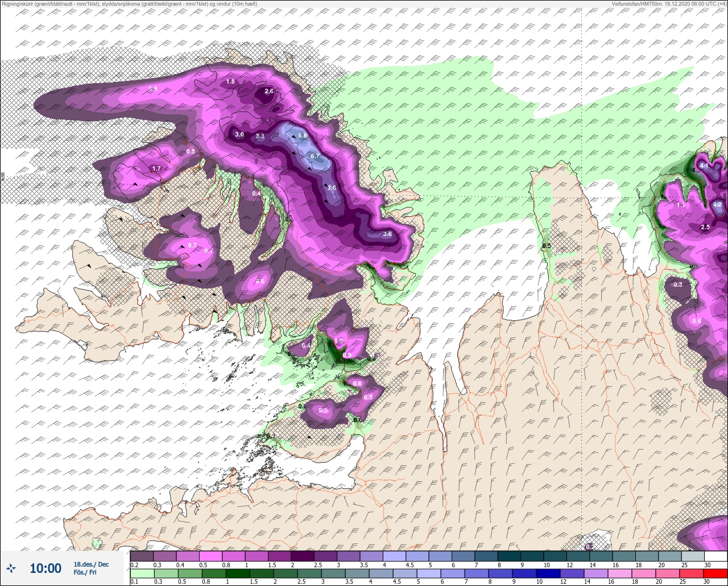The height and width of the screenshot is (586, 728).
Task: Click the 1.7 precipitation value on the map
Action: (x=157, y=168)
